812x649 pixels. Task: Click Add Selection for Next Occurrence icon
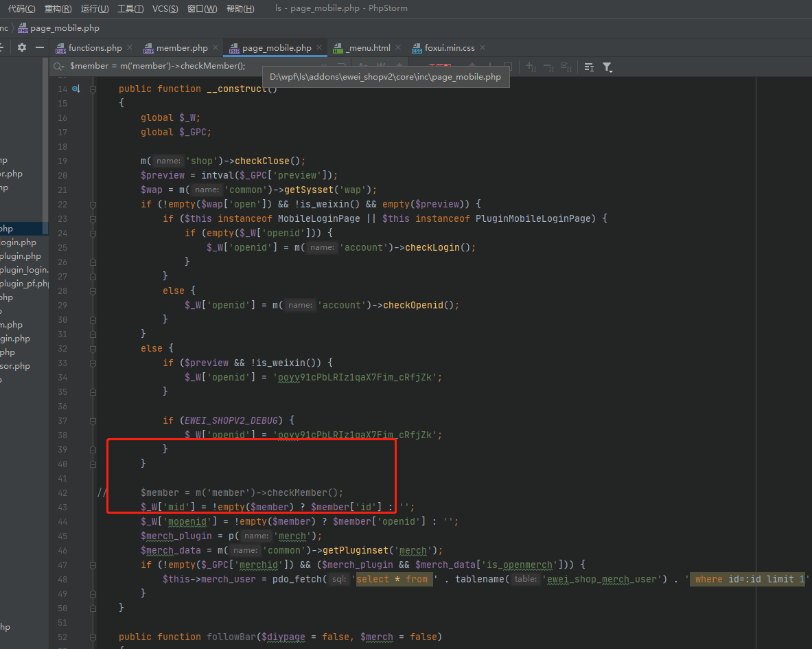[531, 67]
